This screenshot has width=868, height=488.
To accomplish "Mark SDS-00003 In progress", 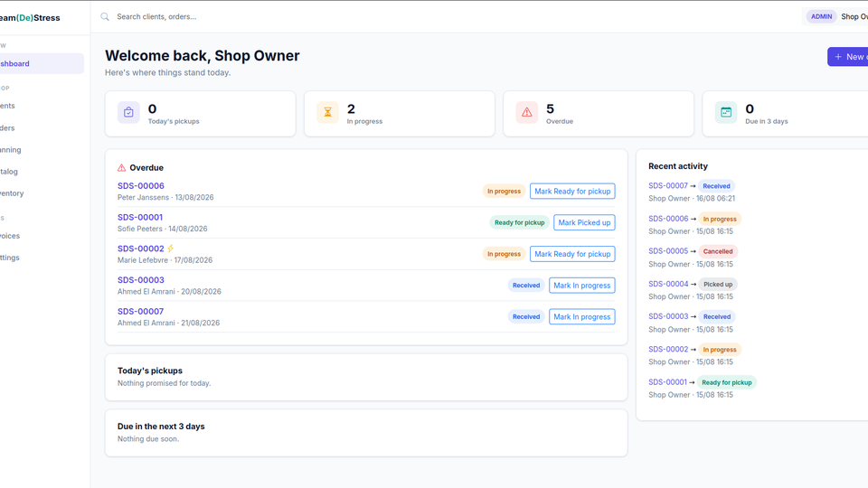I will pos(581,286).
